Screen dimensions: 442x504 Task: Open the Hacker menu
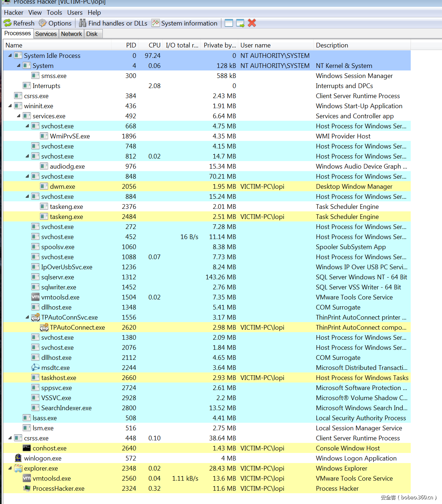(14, 13)
